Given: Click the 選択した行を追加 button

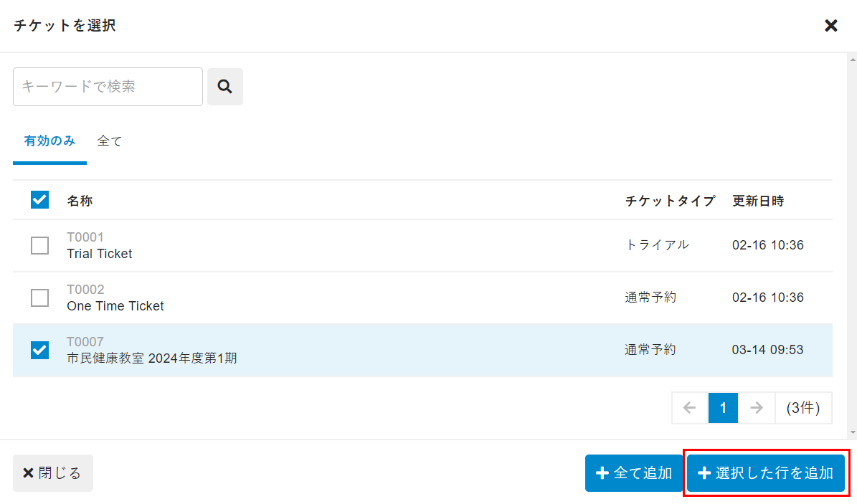Looking at the screenshot, I should (x=765, y=473).
